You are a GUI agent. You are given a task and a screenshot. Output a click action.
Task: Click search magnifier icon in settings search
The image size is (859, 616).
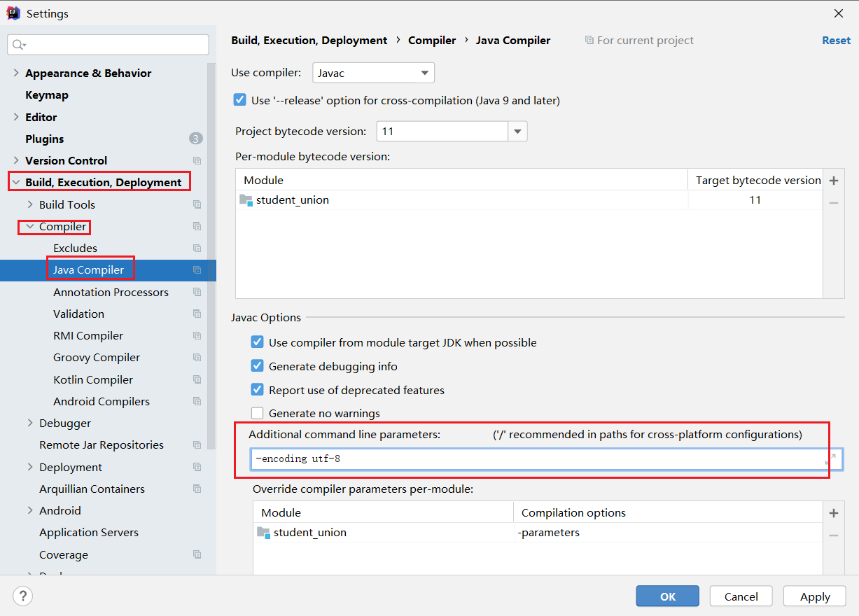[19, 45]
